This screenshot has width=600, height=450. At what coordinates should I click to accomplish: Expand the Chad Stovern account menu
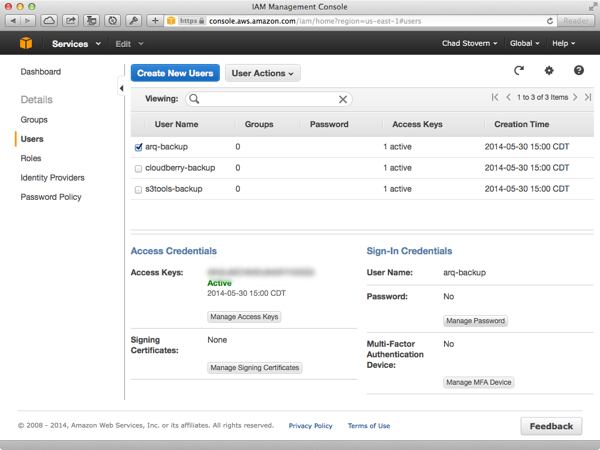470,43
